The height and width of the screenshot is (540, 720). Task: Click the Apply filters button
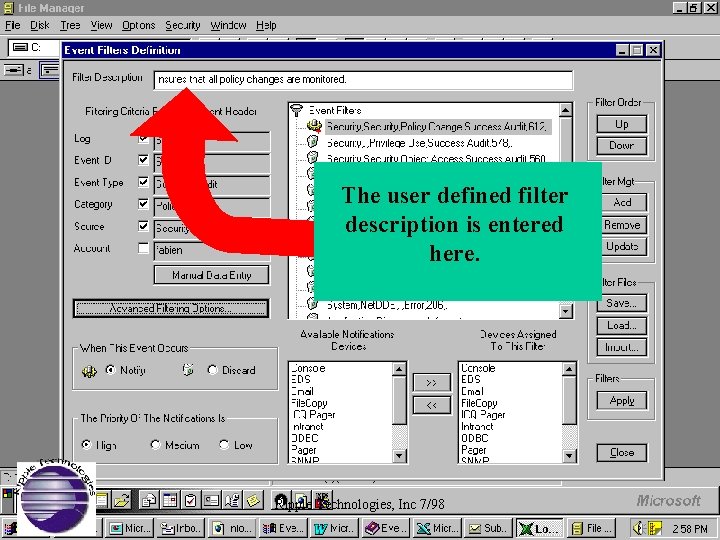622,400
